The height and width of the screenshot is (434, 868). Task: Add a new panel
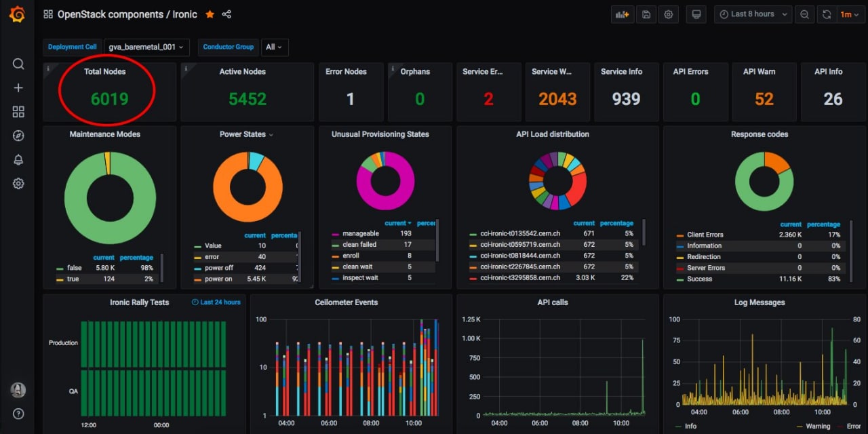[622, 14]
